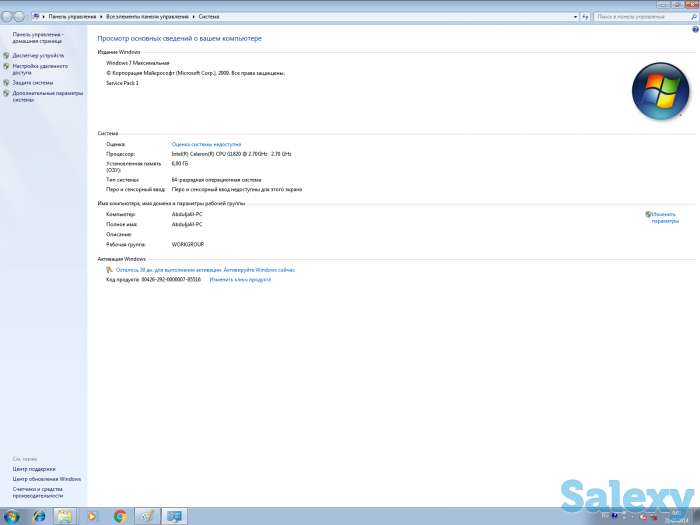Click the Back navigation arrow

point(7,17)
